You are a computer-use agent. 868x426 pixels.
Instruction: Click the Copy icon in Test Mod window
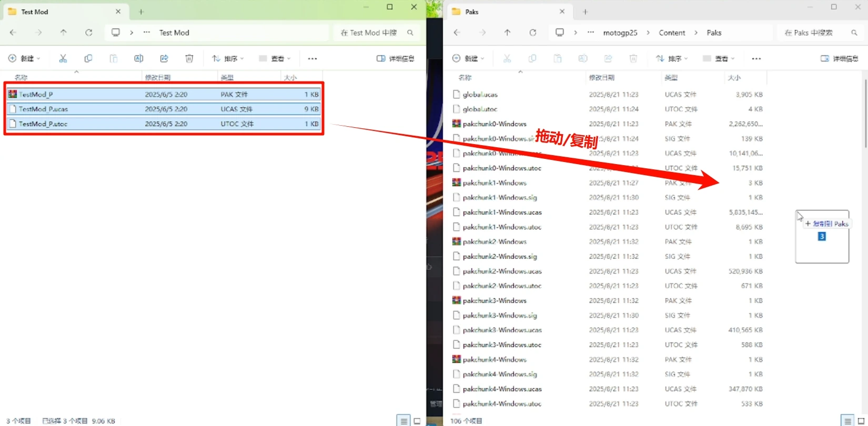(88, 58)
